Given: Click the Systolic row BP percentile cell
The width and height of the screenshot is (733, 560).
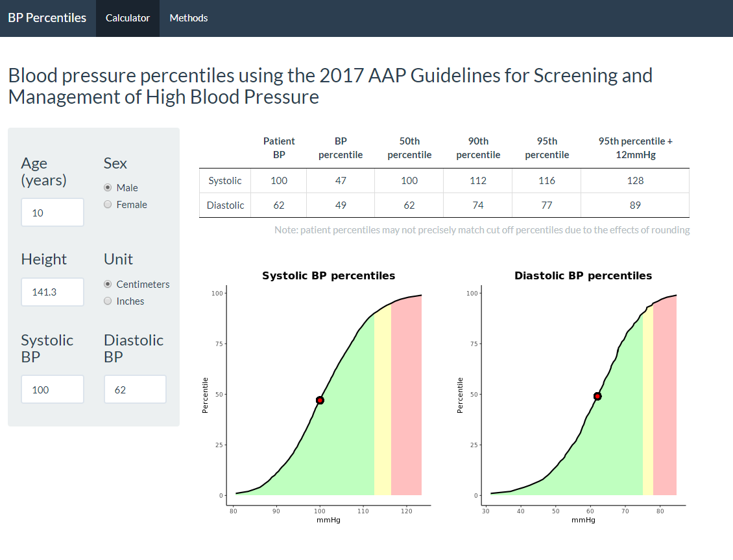Looking at the screenshot, I should tap(341, 181).
